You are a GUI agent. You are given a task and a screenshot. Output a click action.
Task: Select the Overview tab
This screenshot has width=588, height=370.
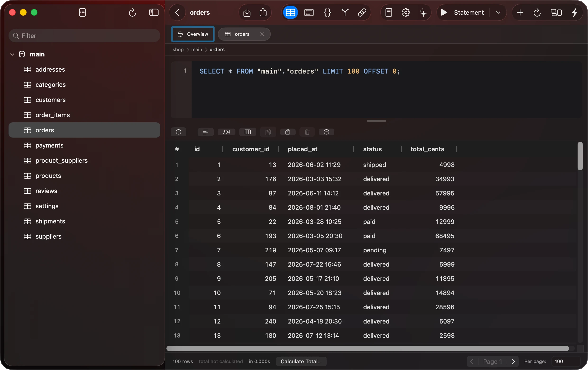[193, 34]
